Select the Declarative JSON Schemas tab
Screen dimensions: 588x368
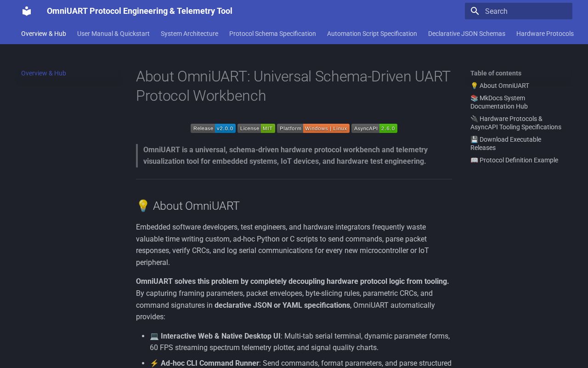tap(467, 34)
